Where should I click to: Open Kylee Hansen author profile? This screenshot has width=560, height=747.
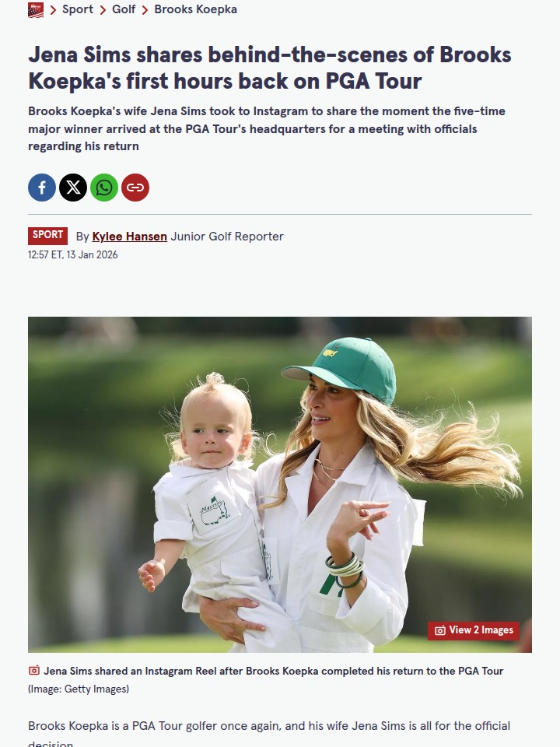130,237
